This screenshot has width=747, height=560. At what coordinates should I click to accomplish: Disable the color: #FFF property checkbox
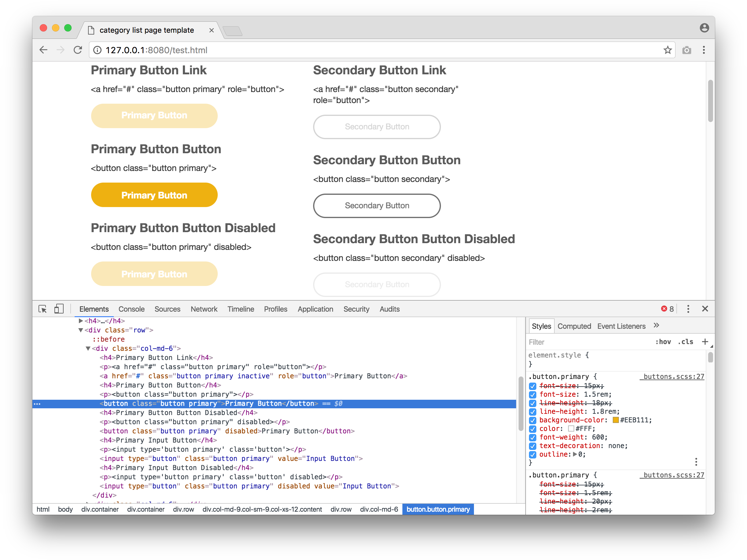click(x=533, y=429)
